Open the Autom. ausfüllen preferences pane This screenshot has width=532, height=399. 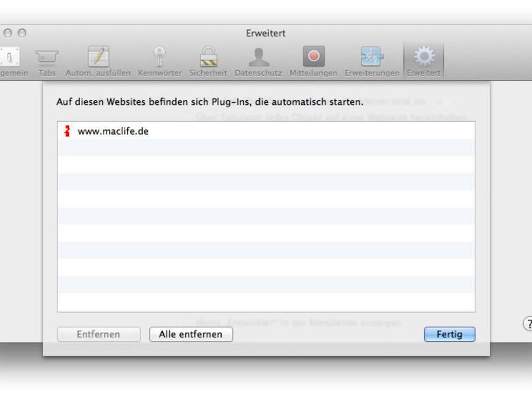pos(98,61)
